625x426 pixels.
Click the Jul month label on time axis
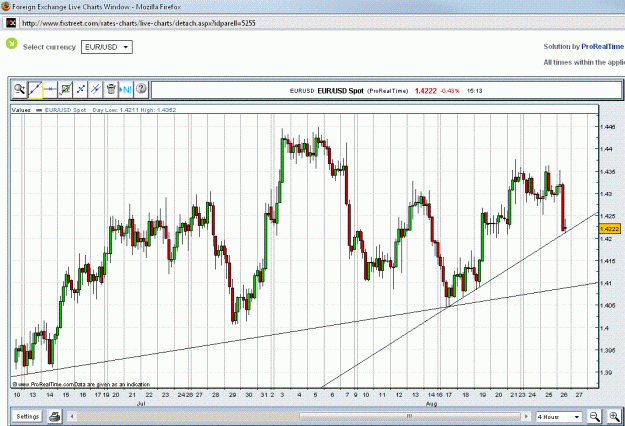click(141, 403)
